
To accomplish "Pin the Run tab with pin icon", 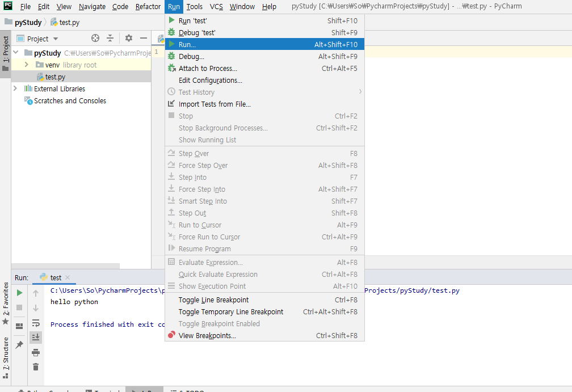I will tap(20, 344).
